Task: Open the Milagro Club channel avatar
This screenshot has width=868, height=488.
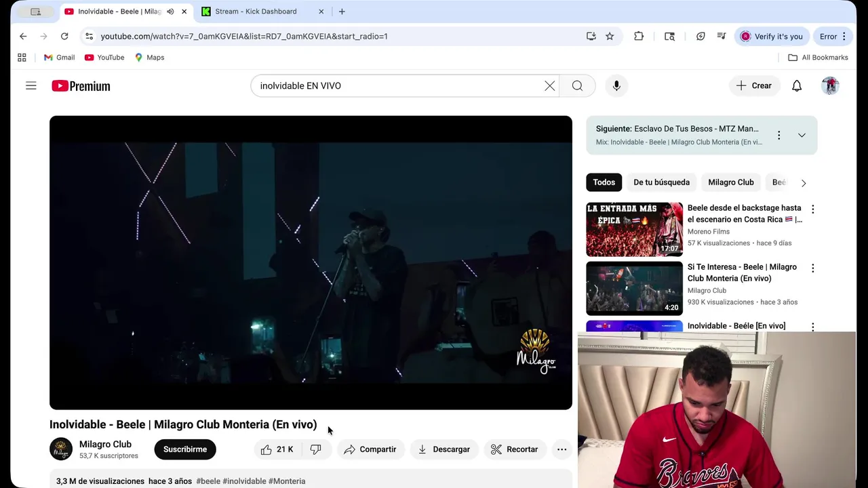Action: (x=61, y=449)
